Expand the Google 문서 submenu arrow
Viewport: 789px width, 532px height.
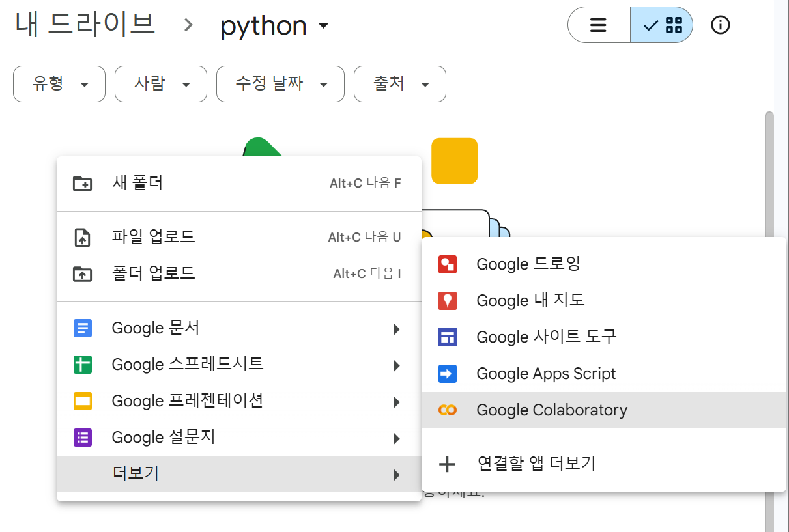[396, 329]
